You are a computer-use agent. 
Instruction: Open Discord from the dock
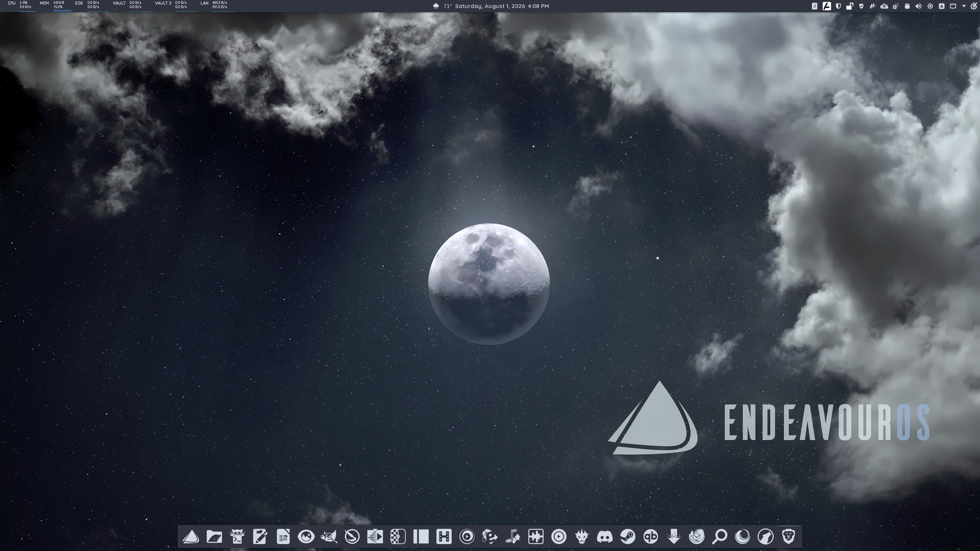605,537
